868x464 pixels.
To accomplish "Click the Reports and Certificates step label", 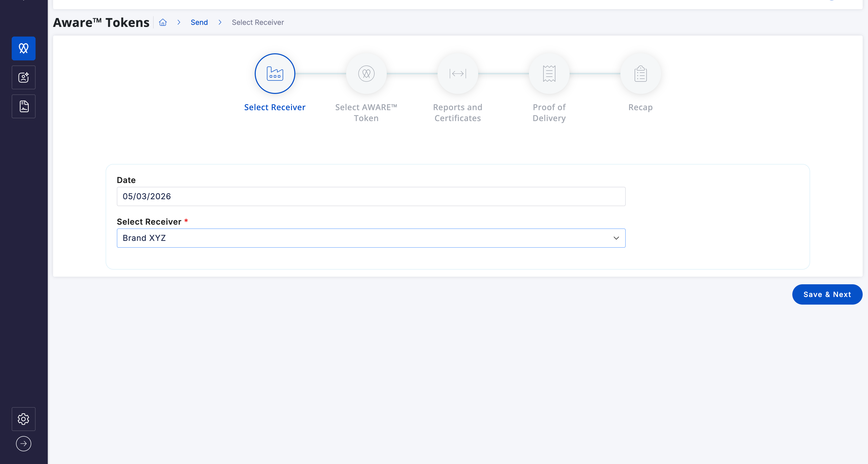I will (x=458, y=112).
